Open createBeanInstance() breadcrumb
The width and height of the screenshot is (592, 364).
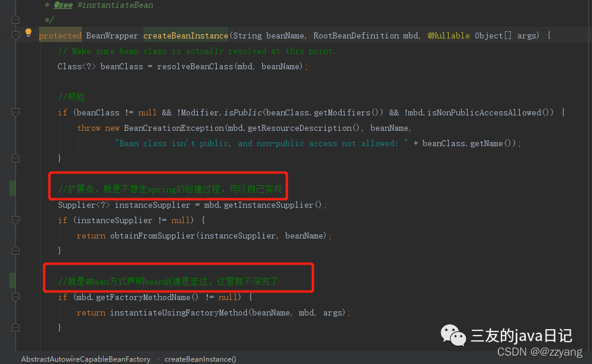click(x=200, y=359)
